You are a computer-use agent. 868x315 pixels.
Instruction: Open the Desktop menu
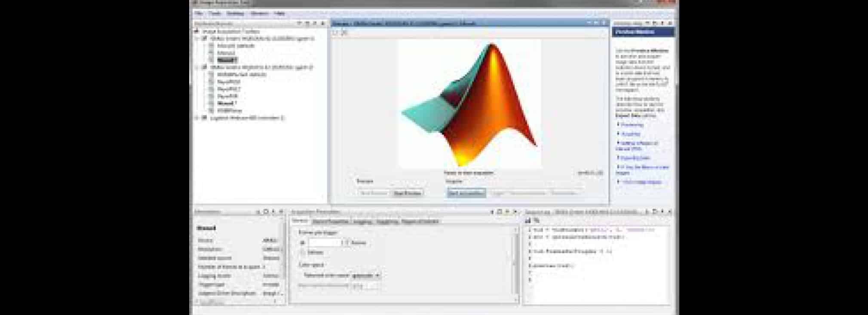click(x=235, y=14)
